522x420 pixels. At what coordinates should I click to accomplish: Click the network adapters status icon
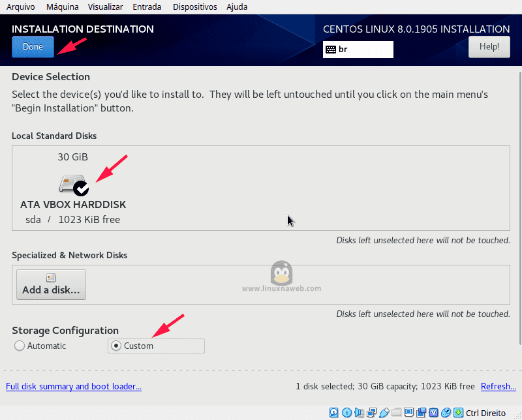[x=371, y=413]
